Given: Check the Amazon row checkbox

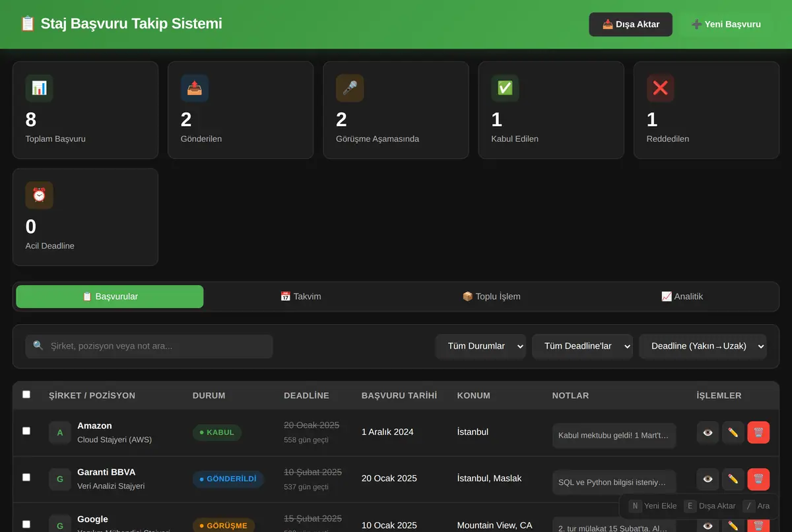Looking at the screenshot, I should coord(26,431).
